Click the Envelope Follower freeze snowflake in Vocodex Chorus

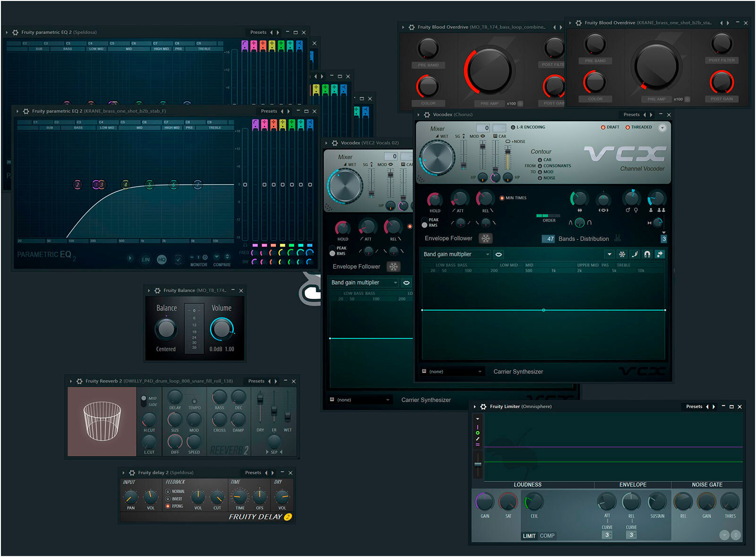click(x=485, y=239)
